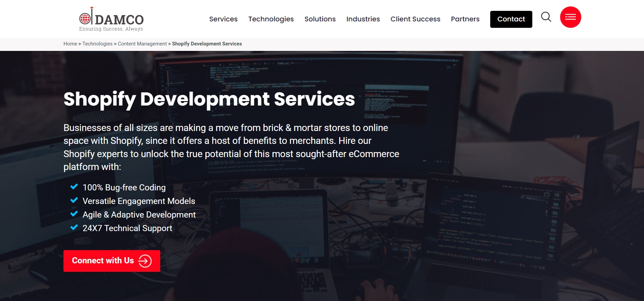Click the 'Ensuring Success. Always' tagline
Screen dimensions: 644x301
point(111,29)
